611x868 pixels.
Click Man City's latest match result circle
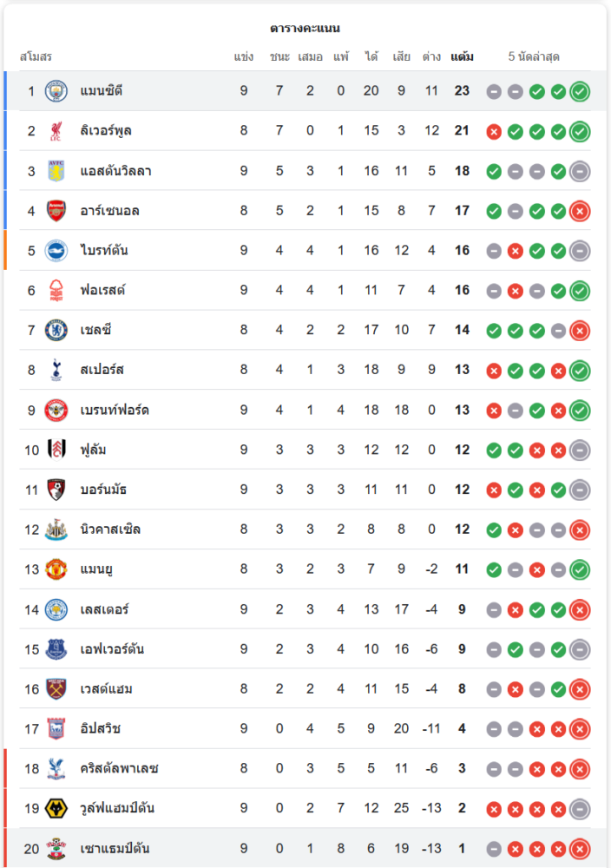580,91
